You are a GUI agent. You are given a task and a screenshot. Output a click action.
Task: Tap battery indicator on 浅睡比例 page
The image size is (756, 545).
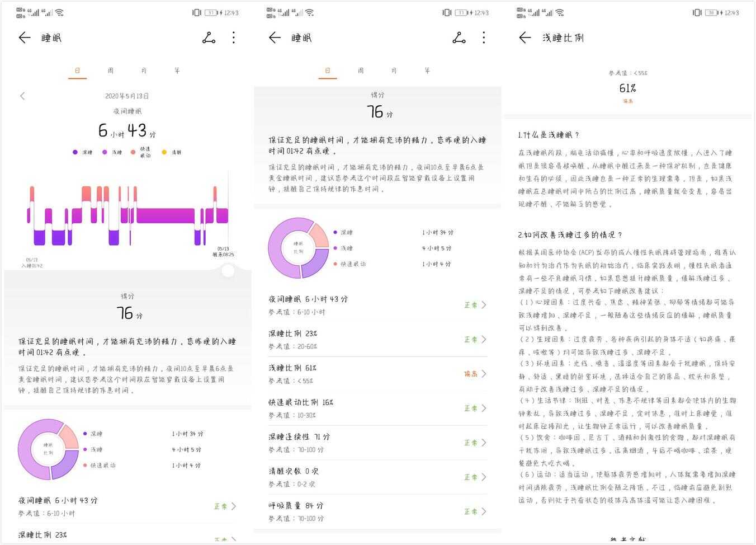point(711,12)
